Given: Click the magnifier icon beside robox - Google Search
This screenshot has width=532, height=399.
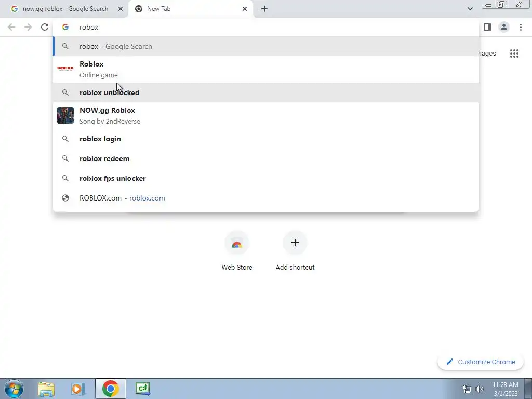Looking at the screenshot, I should coord(65,46).
